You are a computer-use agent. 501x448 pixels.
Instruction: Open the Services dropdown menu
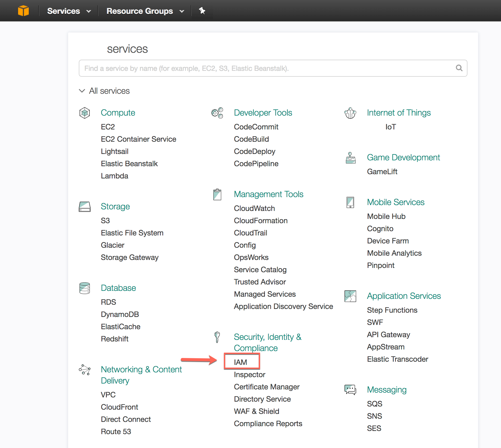[x=69, y=11]
